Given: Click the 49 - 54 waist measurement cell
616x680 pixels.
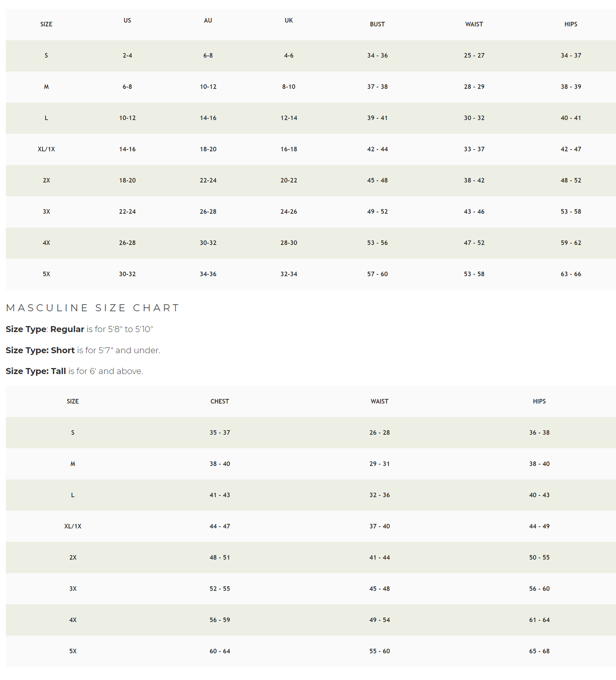Looking at the screenshot, I should 379,620.
